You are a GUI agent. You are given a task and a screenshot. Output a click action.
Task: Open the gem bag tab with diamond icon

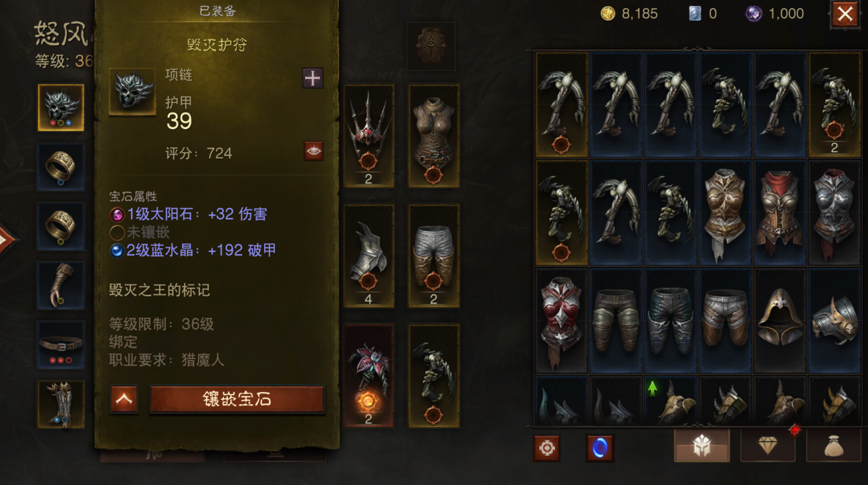[x=767, y=445]
